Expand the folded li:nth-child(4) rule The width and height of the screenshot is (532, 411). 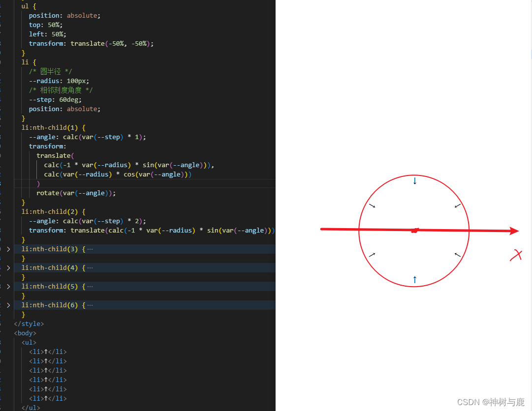[x=8, y=268]
